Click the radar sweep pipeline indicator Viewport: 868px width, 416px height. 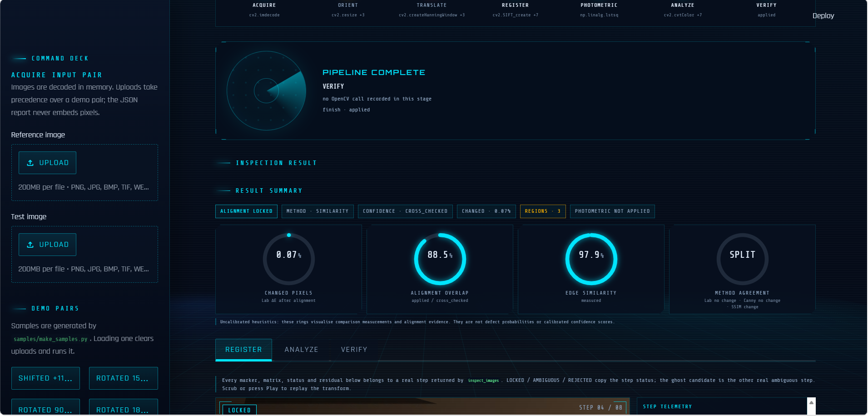[266, 91]
